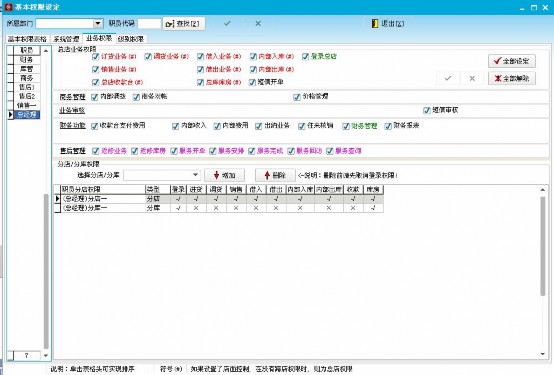The height and width of the screenshot is (375, 554).
Task: Click the 职员 column header in staff list
Action: (26, 51)
